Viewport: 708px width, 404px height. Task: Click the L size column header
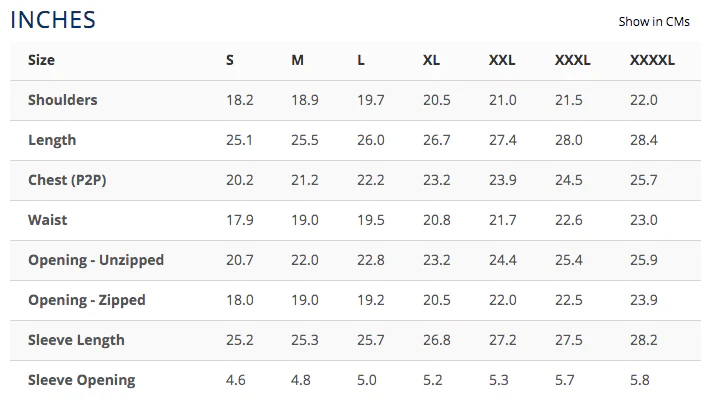pos(361,60)
